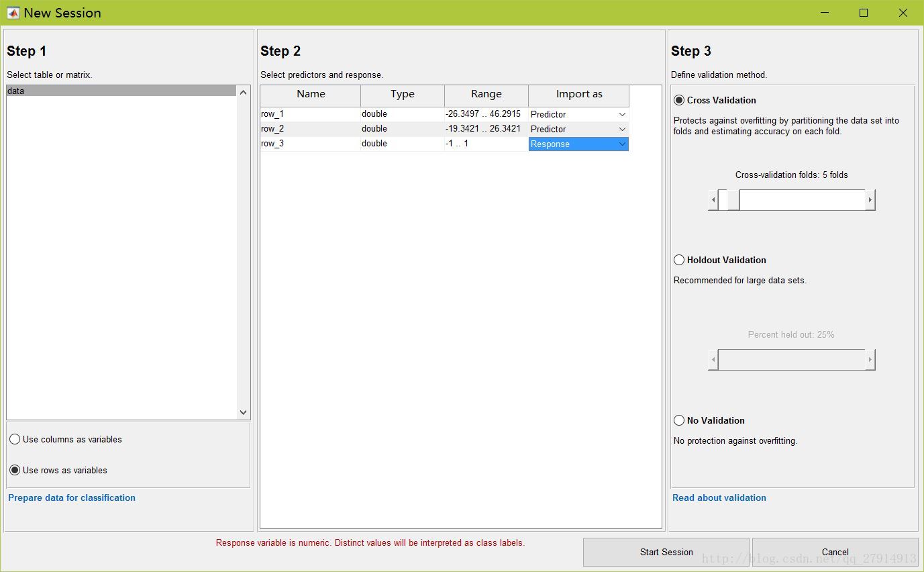
Task: Maximize the New Session window
Action: coord(864,13)
